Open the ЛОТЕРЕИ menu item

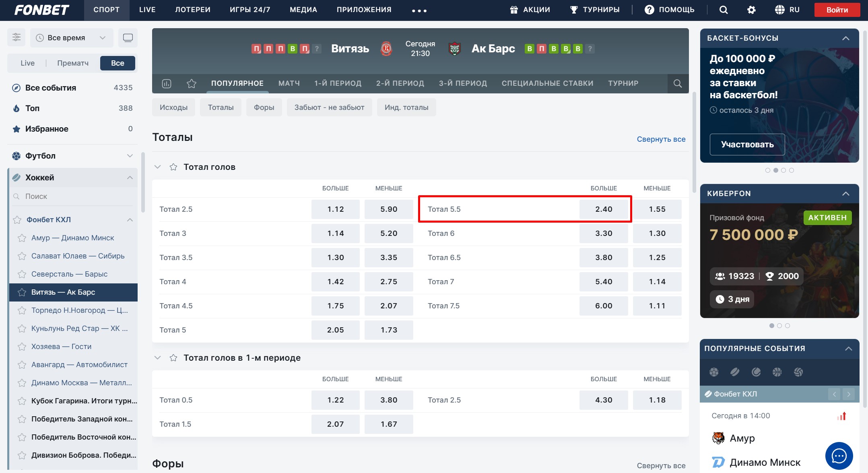click(x=192, y=10)
